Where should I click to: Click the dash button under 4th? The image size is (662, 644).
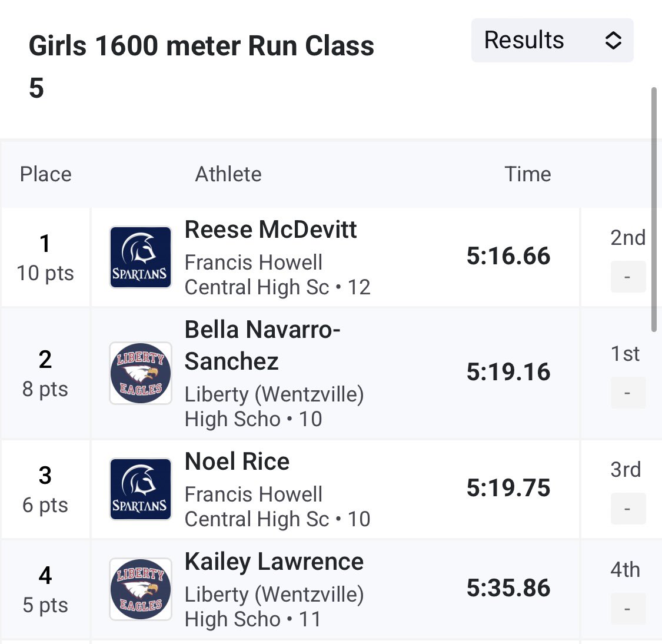627,609
